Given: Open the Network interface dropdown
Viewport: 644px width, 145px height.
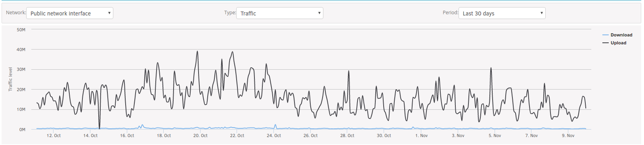Looking at the screenshot, I should pyautogui.click(x=70, y=13).
